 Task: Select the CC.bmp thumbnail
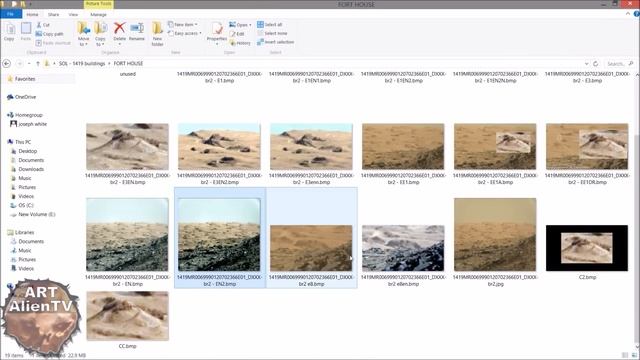pos(127,316)
